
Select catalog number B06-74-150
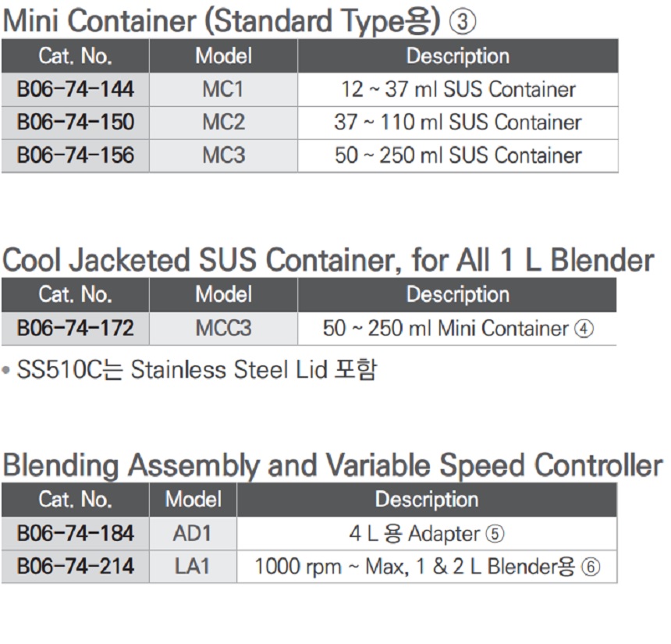pos(76,123)
